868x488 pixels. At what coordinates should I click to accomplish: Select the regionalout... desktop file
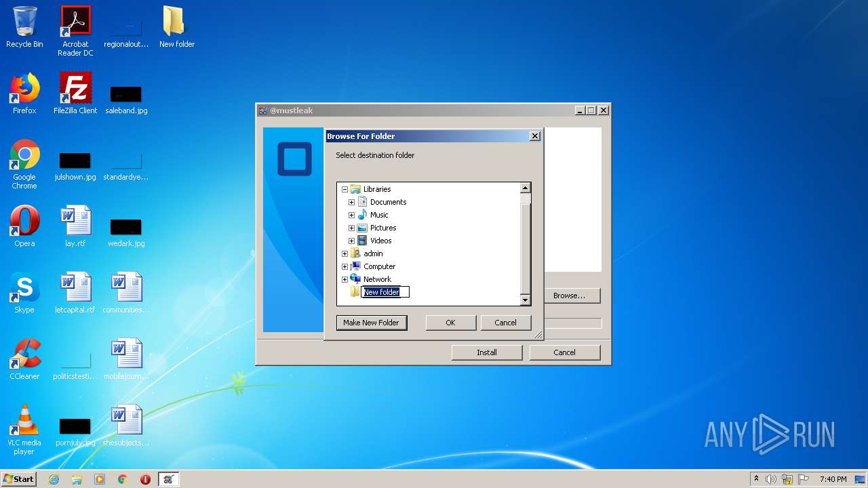(x=126, y=31)
